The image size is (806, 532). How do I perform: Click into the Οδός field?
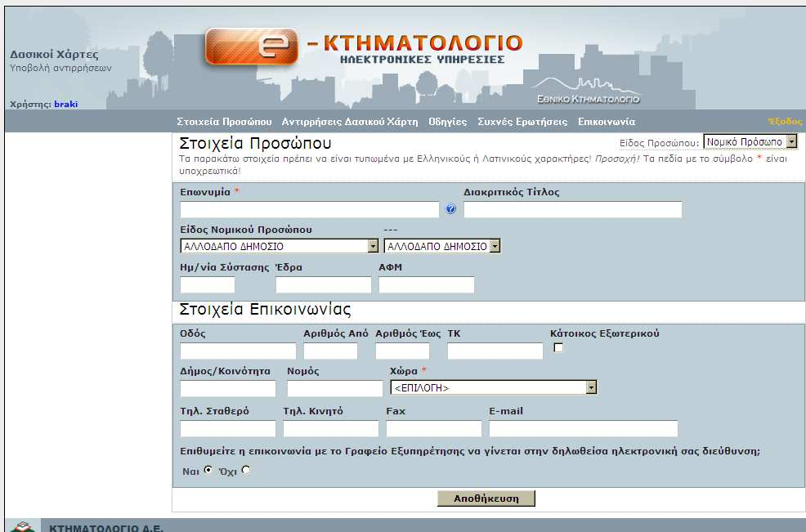click(238, 351)
